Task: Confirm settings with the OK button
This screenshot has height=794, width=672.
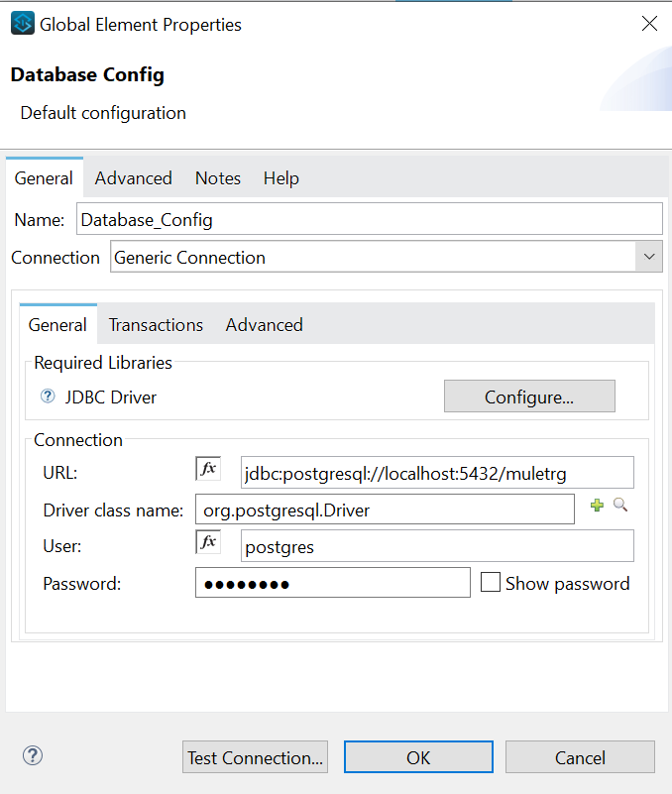Action: pyautogui.click(x=417, y=756)
